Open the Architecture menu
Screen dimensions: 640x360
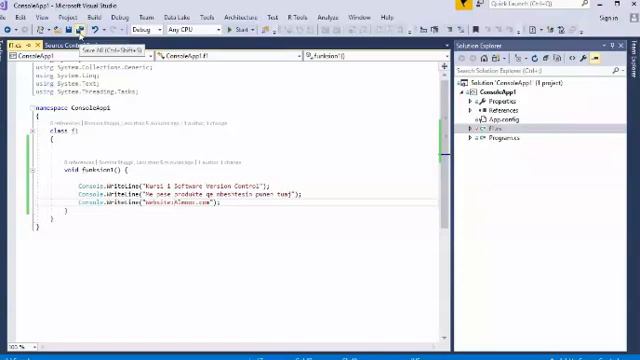[x=240, y=18]
